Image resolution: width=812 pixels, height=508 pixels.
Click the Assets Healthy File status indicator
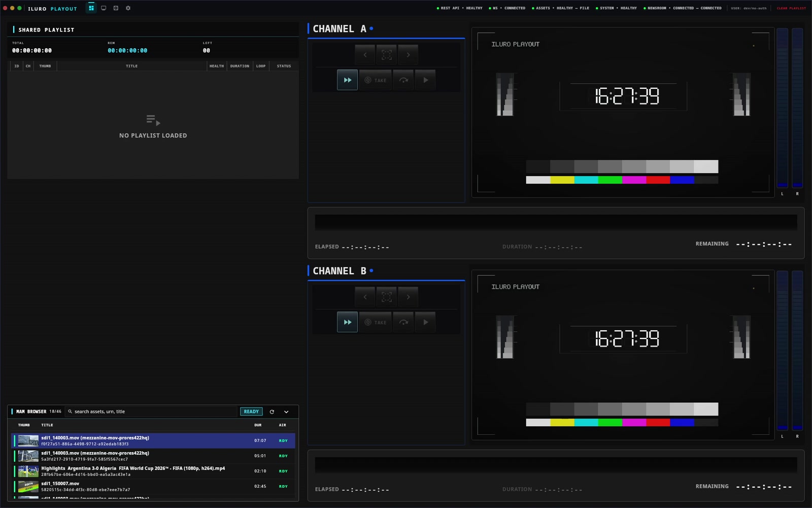point(560,8)
